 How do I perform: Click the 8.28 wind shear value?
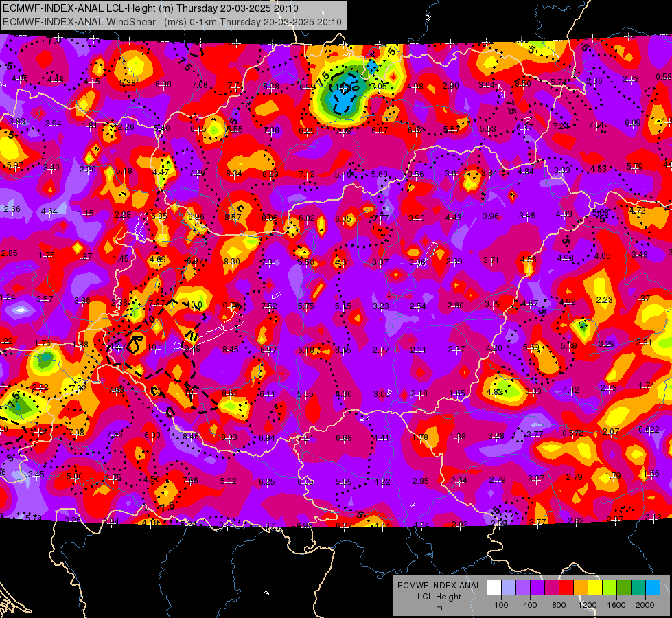pos(271,87)
